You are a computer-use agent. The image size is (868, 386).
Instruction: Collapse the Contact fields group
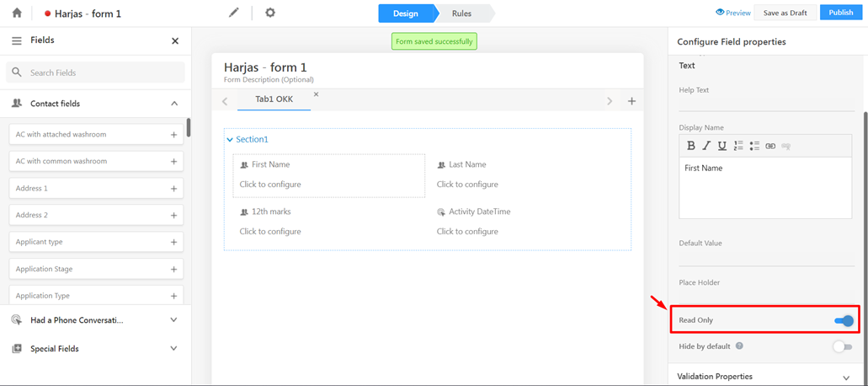click(174, 104)
